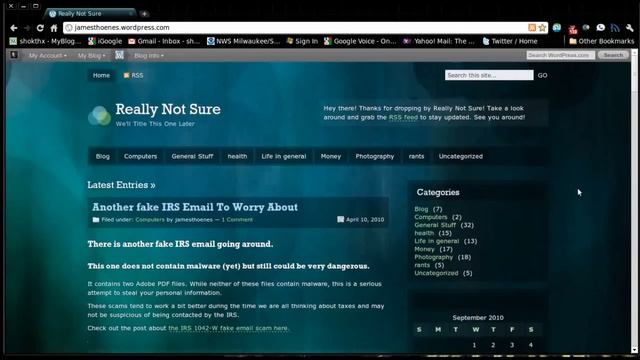
Task: Open the chat bubble extension icon
Action: click(600, 28)
